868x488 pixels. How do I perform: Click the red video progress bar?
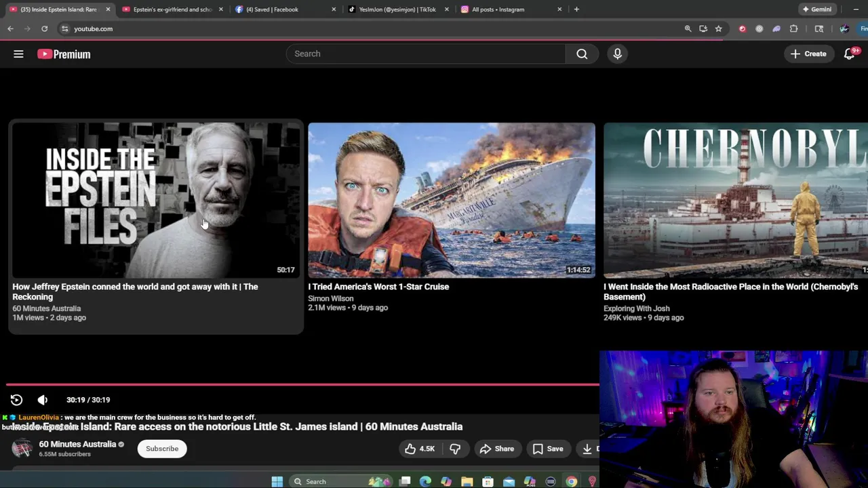(302, 384)
